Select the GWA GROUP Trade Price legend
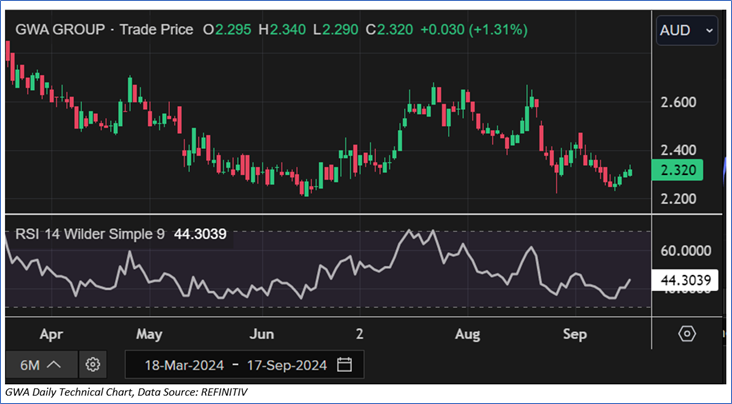Image resolution: width=732 pixels, height=404 pixels. (x=105, y=30)
